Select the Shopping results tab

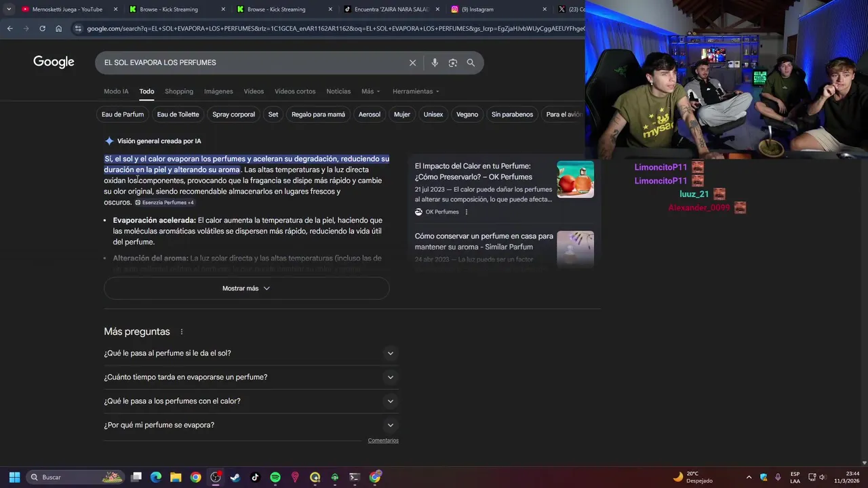pos(179,91)
